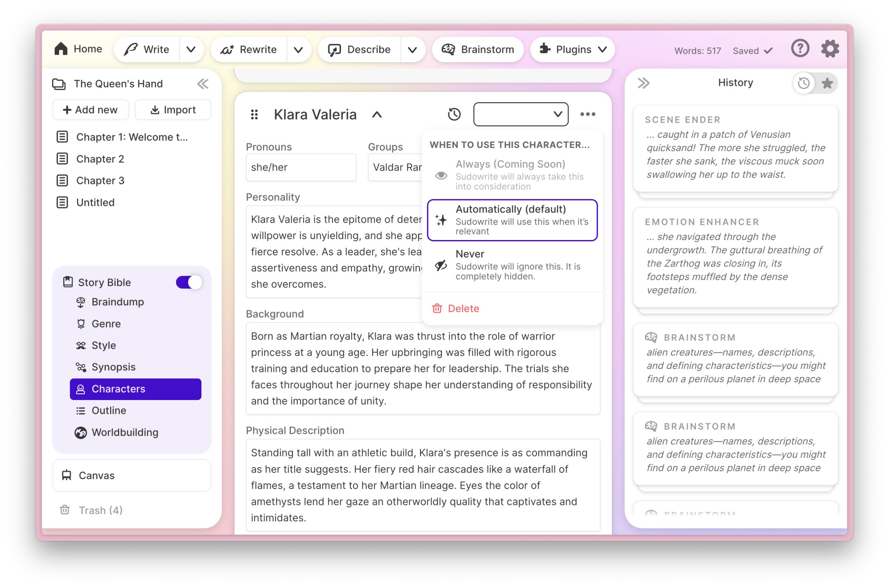
Task: Collapse the left sidebar with double chevron
Action: pos(203,84)
